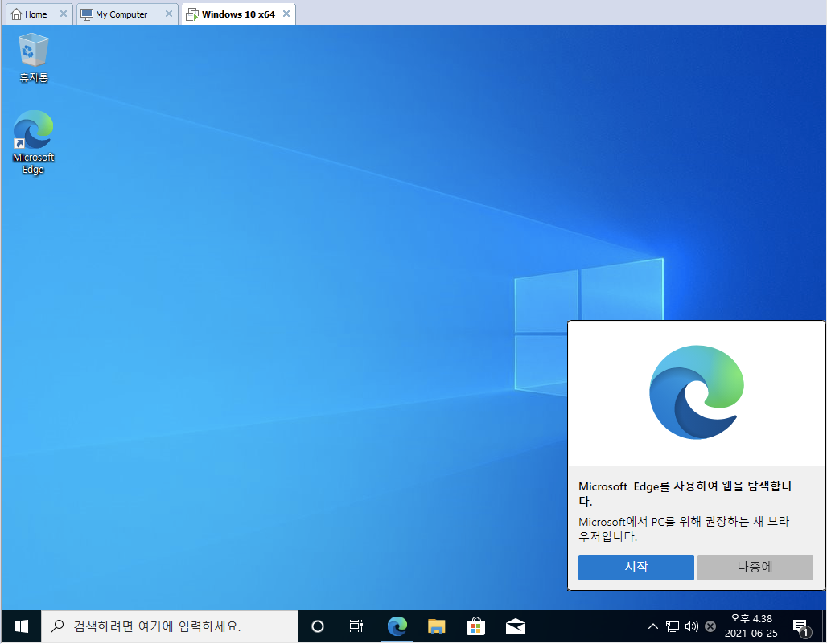Open File Explorer from the taskbar
Image resolution: width=827 pixels, height=644 pixels.
pos(436,626)
